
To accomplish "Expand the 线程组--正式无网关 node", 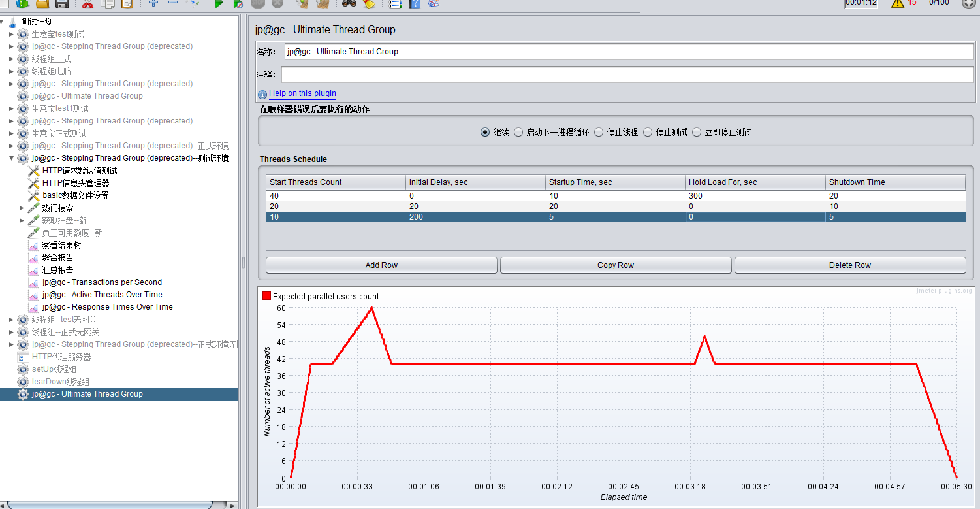I will [11, 332].
